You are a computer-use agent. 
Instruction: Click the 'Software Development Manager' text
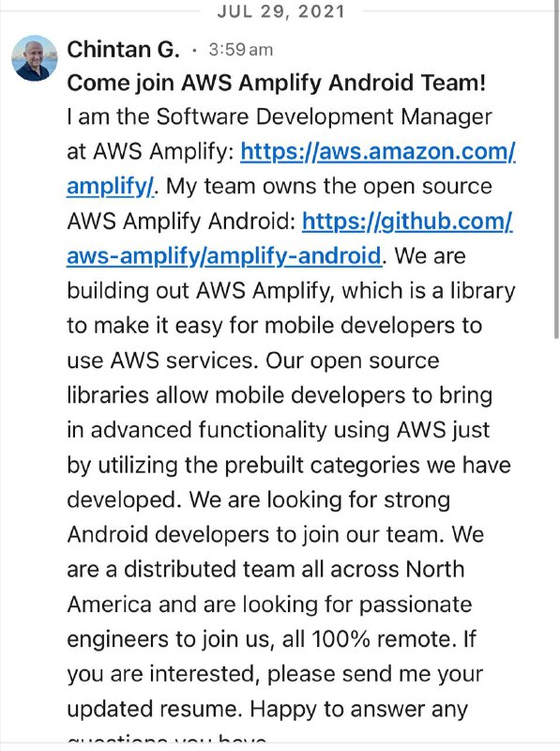[x=324, y=116]
